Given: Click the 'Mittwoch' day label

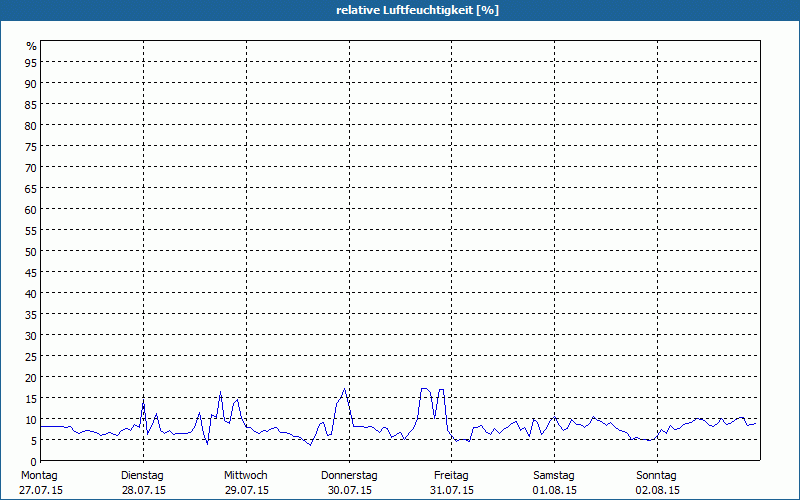Looking at the screenshot, I should [x=246, y=475].
